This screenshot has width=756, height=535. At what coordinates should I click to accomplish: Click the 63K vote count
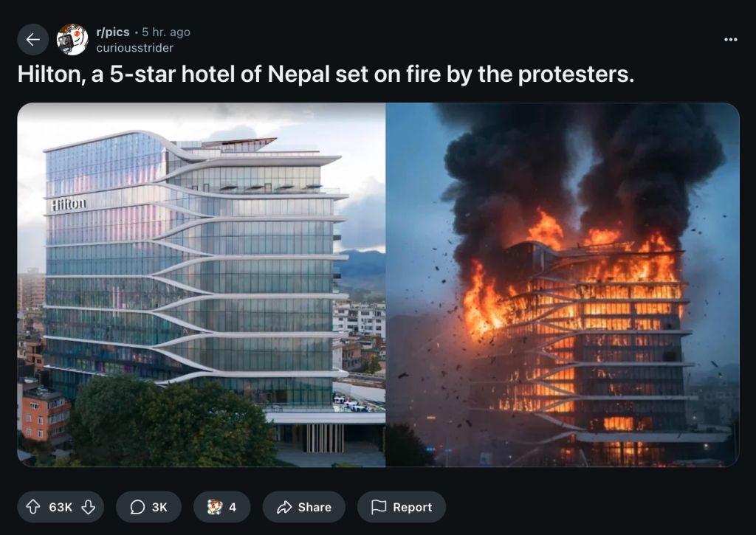pyautogui.click(x=61, y=507)
